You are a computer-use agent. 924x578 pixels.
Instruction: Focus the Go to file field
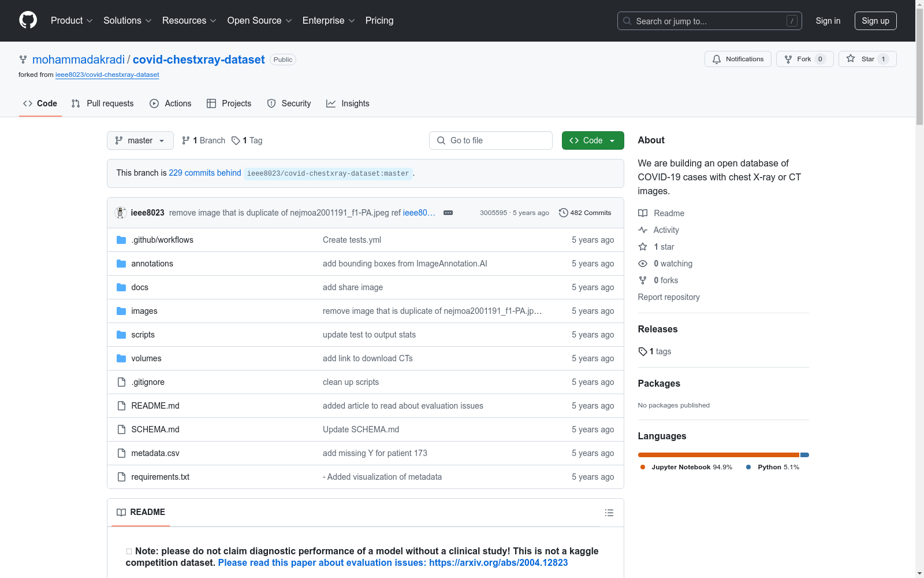[491, 140]
